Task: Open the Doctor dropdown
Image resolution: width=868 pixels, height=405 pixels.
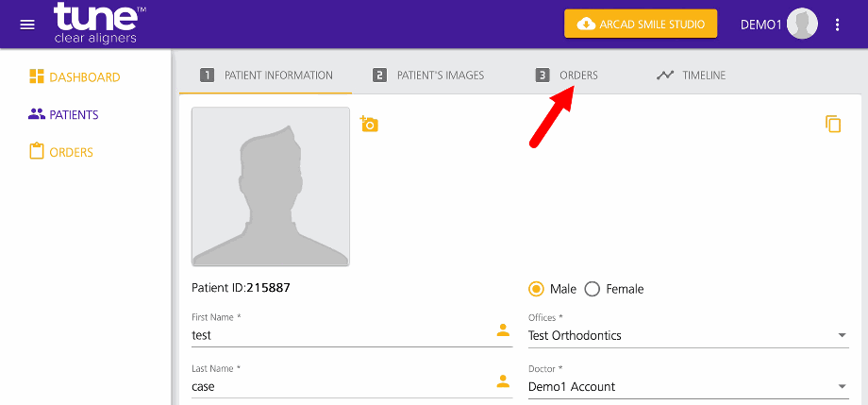Action: [689, 386]
